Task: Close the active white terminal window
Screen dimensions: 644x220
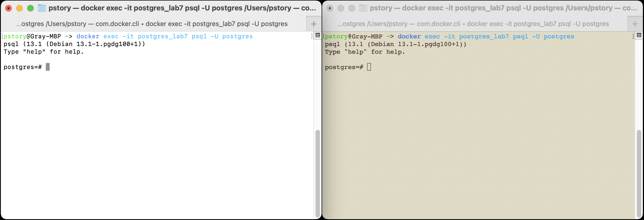Action: pyautogui.click(x=8, y=8)
